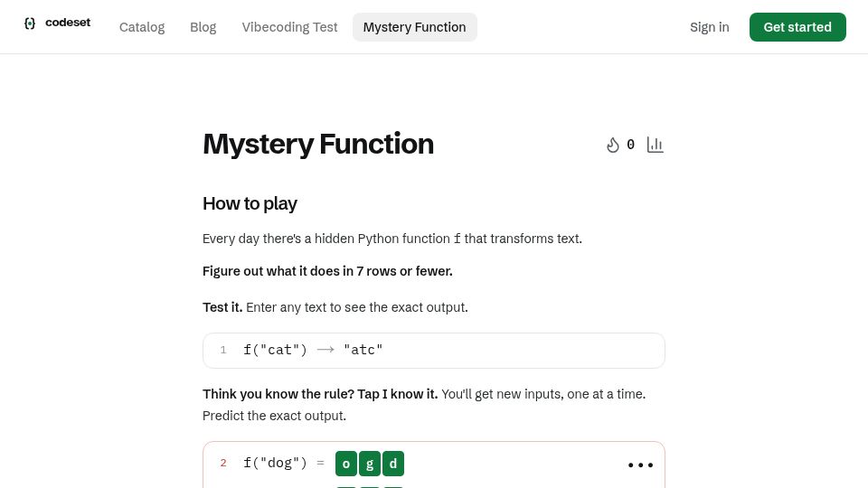The image size is (868, 488).
Task: Open the streak flame icon
Action: [x=612, y=145]
